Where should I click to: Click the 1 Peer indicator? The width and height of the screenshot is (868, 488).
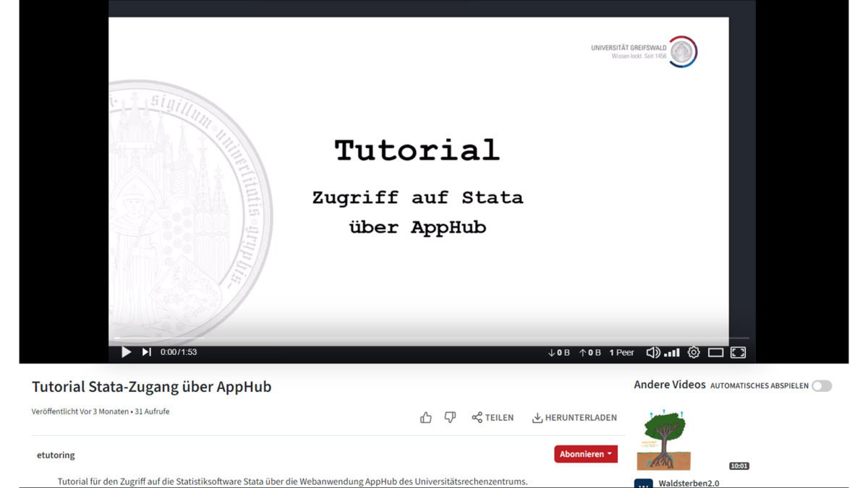[621, 353]
